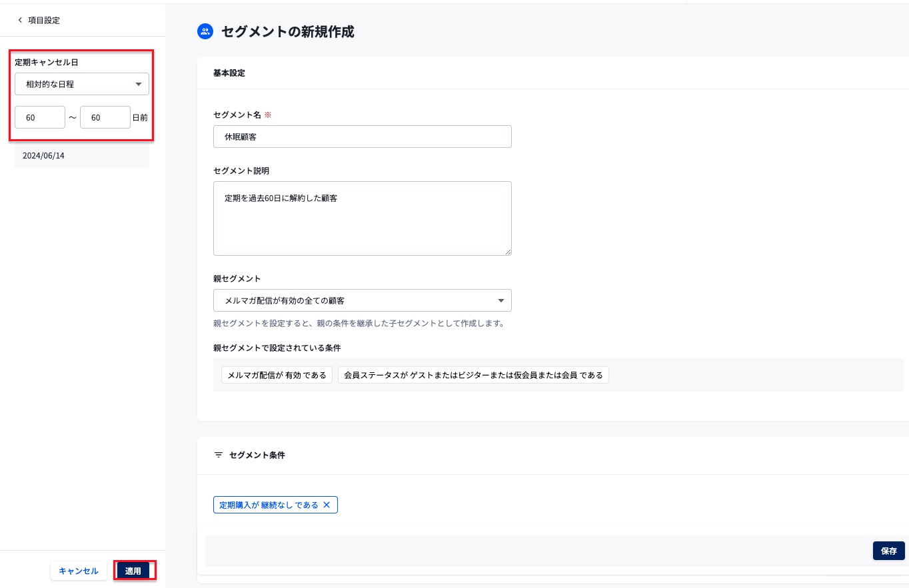Click the first 60 day-range input
The image size is (909, 588).
[40, 117]
